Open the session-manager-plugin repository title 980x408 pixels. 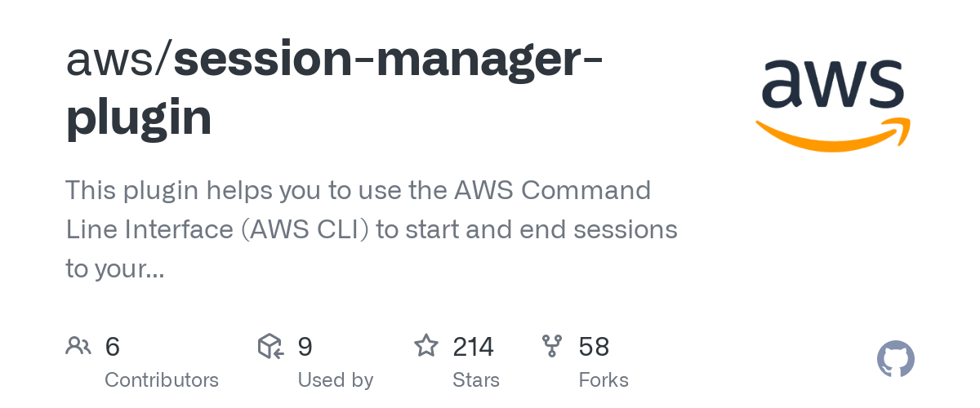335,86
